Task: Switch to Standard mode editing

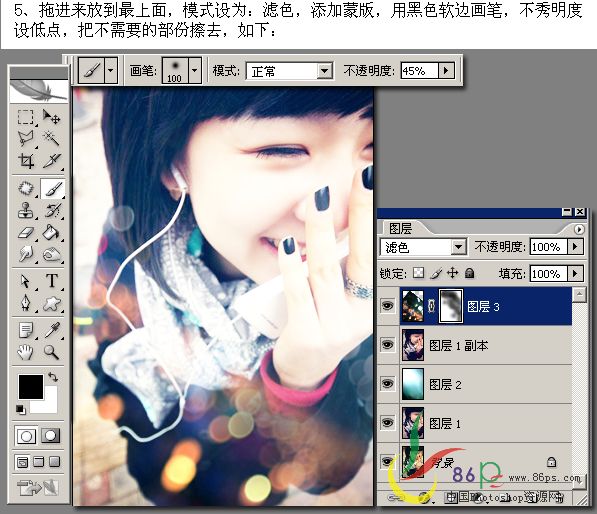Action: click(26, 436)
